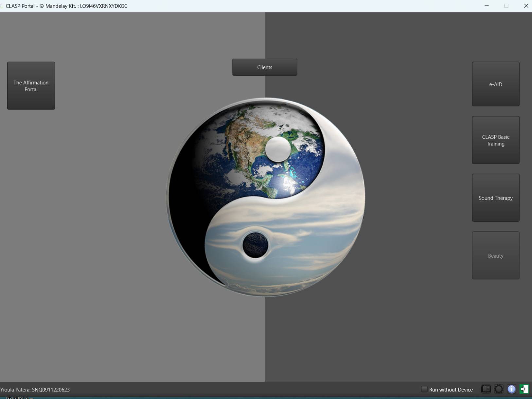The height and width of the screenshot is (399, 532).
Task: Click the dark dot on the yin-yang
Action: click(x=255, y=245)
